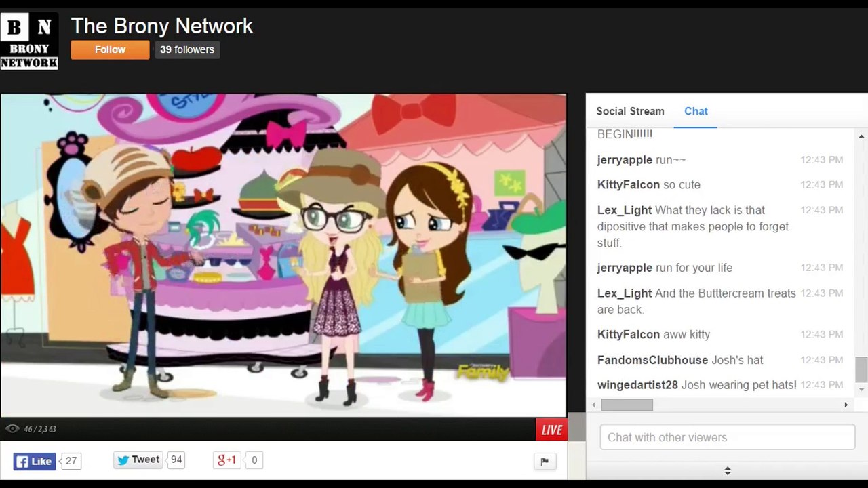Open jerryapple's name on 'run for your life'
The height and width of the screenshot is (488, 868).
click(625, 268)
